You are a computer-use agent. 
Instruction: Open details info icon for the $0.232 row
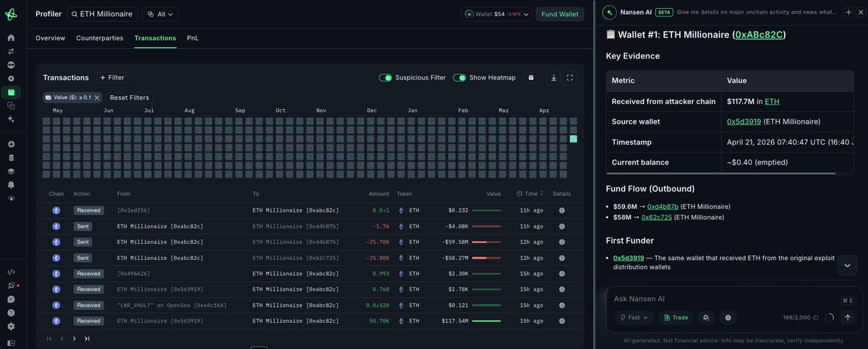[562, 210]
